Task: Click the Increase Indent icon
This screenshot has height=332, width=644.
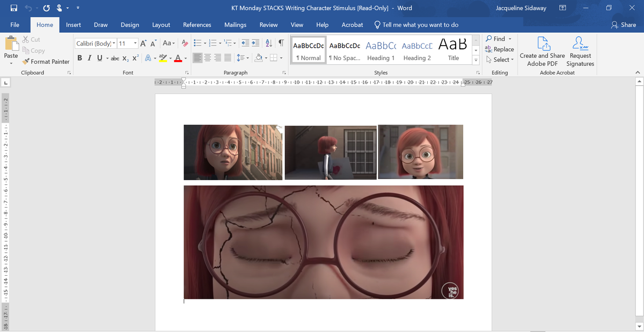Action: [257, 43]
